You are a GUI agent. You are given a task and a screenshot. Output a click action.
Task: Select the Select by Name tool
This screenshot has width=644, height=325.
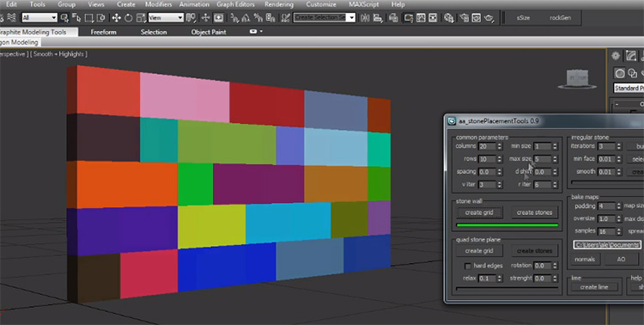pyautogui.click(x=76, y=18)
